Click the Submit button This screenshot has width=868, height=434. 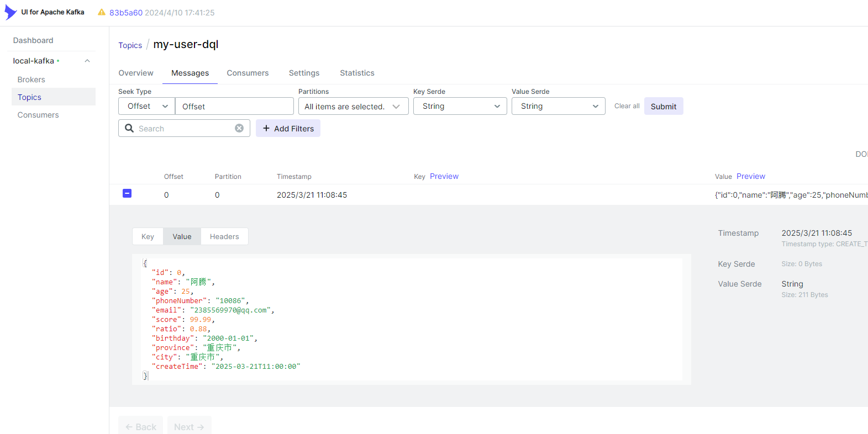tap(663, 106)
